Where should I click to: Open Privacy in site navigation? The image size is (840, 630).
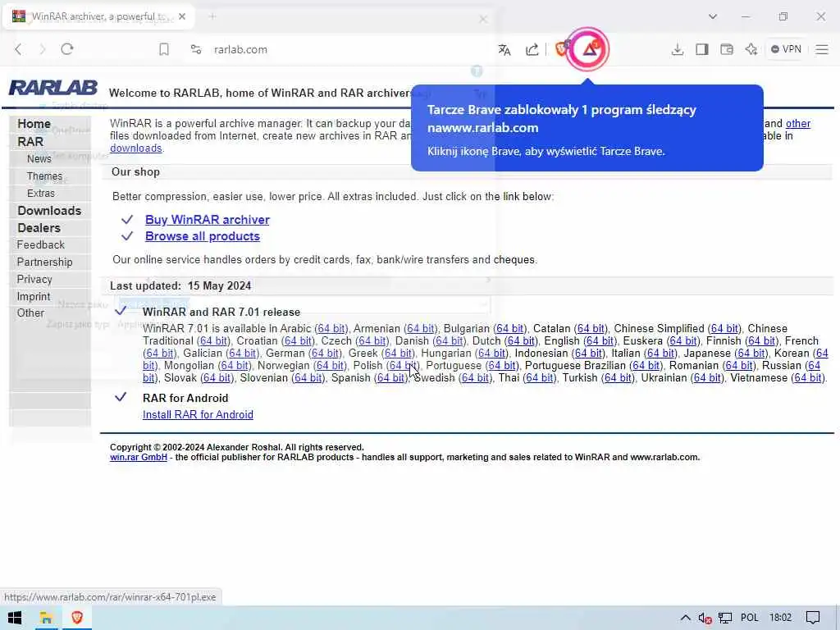[x=34, y=279]
